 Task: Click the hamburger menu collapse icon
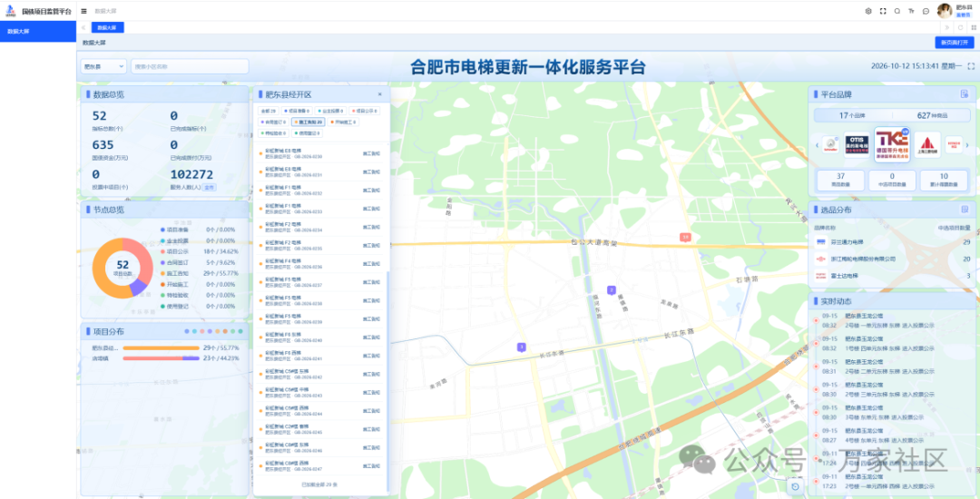click(83, 11)
